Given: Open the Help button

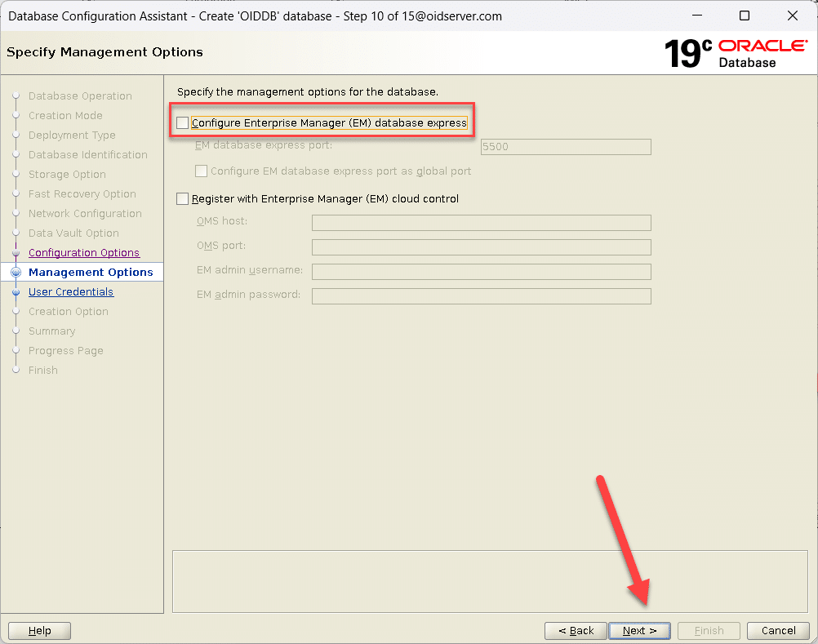Looking at the screenshot, I should coord(39,630).
